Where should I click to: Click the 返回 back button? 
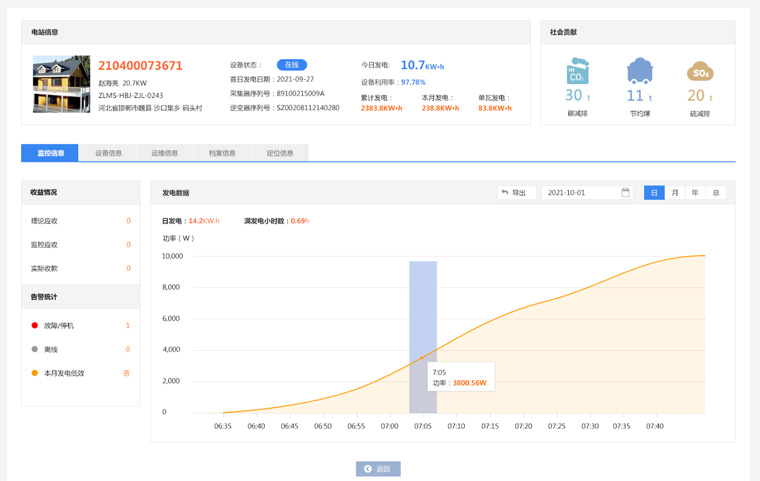(378, 469)
